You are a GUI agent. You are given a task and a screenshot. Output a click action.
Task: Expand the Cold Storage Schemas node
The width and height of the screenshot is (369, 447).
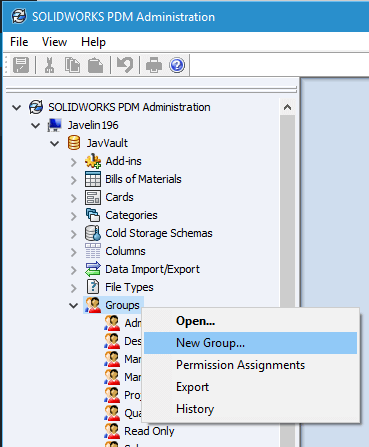pos(74,234)
